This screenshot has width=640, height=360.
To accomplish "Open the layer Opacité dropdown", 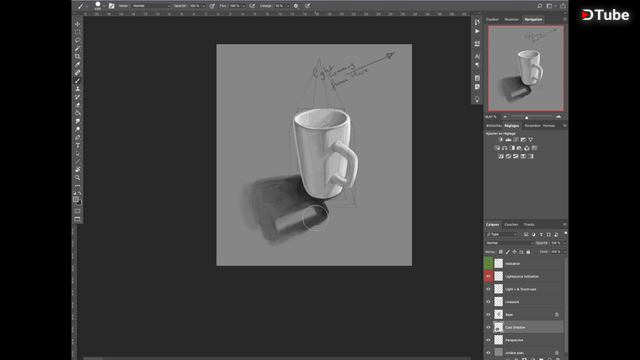I will coord(565,243).
